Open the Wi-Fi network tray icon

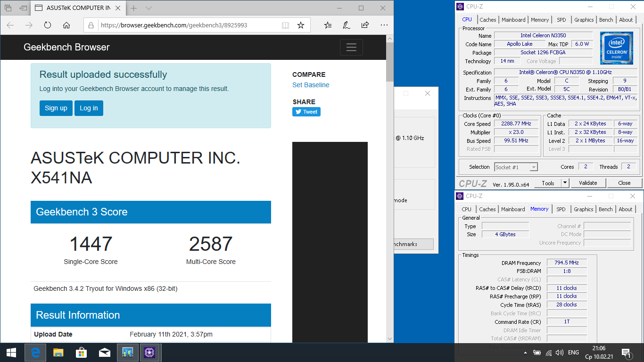point(548,353)
